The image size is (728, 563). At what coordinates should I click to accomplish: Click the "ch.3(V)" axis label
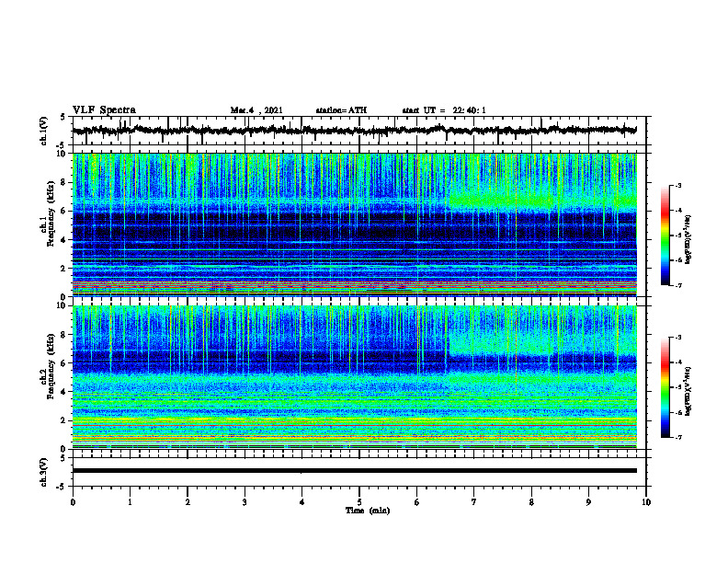tap(43, 472)
